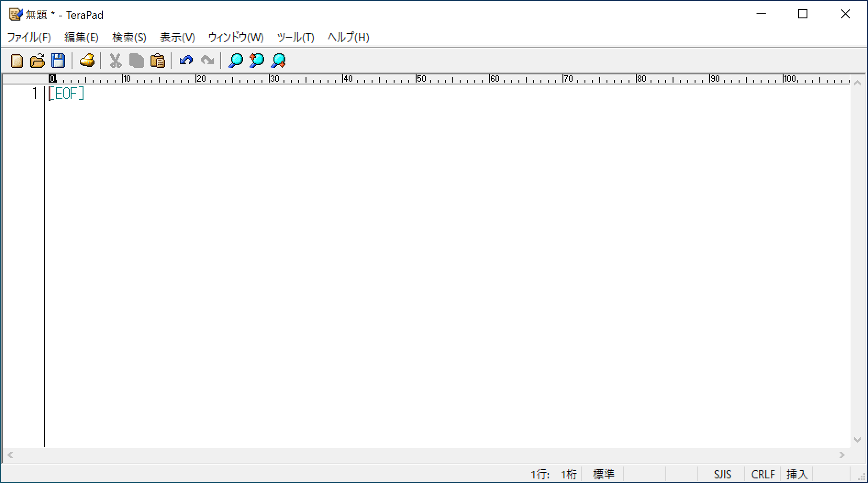Print the document via the printer icon
The image size is (868, 483).
[x=87, y=61]
